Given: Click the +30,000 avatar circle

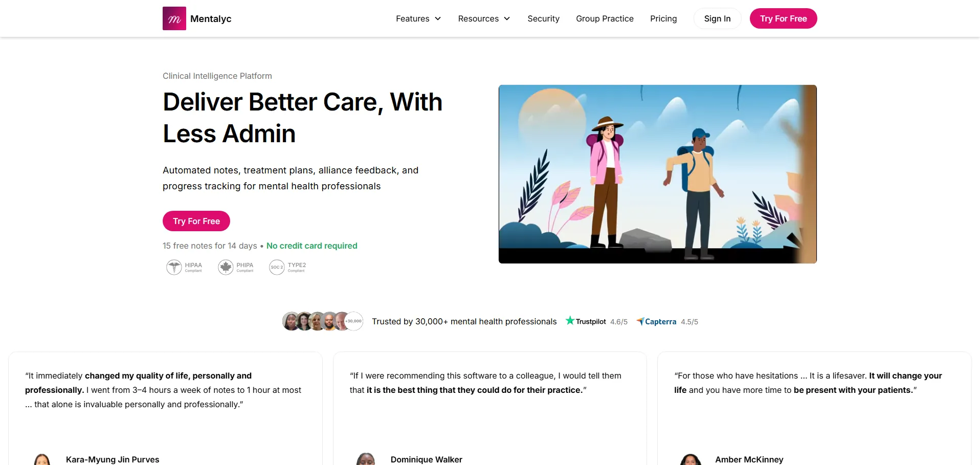Looking at the screenshot, I should pyautogui.click(x=354, y=321).
